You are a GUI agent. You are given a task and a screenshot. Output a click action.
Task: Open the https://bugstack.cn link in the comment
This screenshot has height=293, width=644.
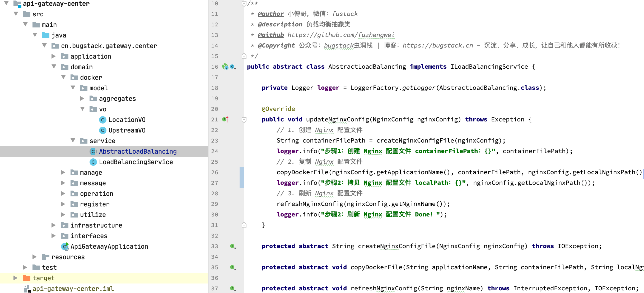[x=438, y=45]
